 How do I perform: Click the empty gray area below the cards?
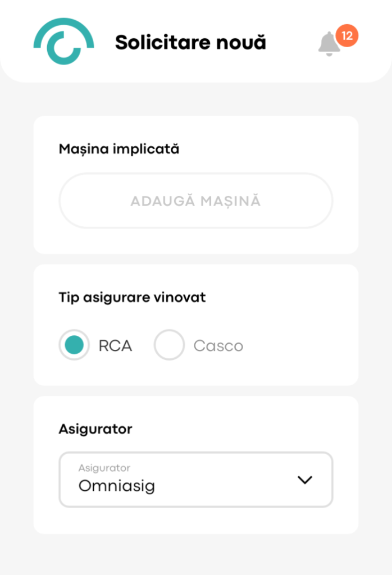click(x=196, y=555)
